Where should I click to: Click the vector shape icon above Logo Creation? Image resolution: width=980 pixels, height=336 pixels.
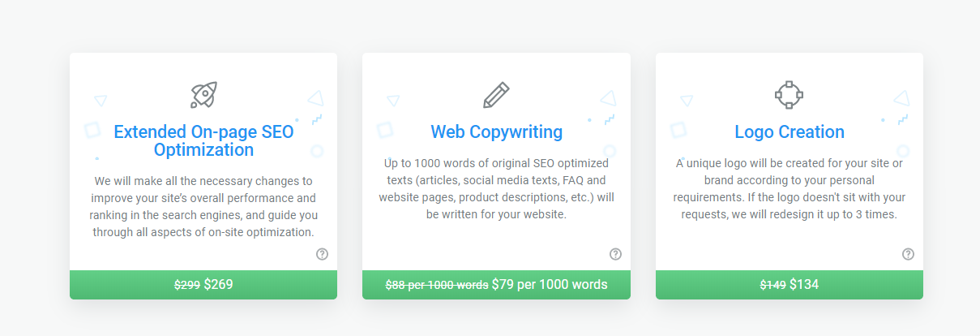click(x=789, y=95)
